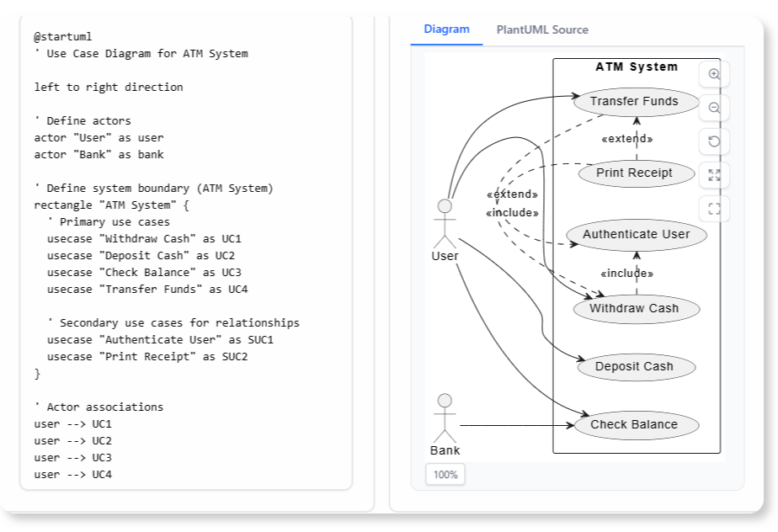Click the reset view icon
This screenshot has width=778, height=532.
715,141
